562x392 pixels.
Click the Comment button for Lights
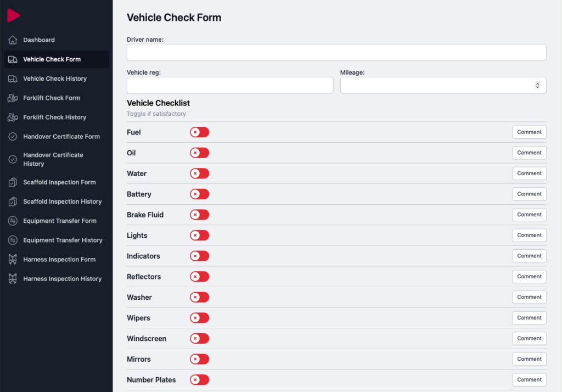[x=529, y=235]
